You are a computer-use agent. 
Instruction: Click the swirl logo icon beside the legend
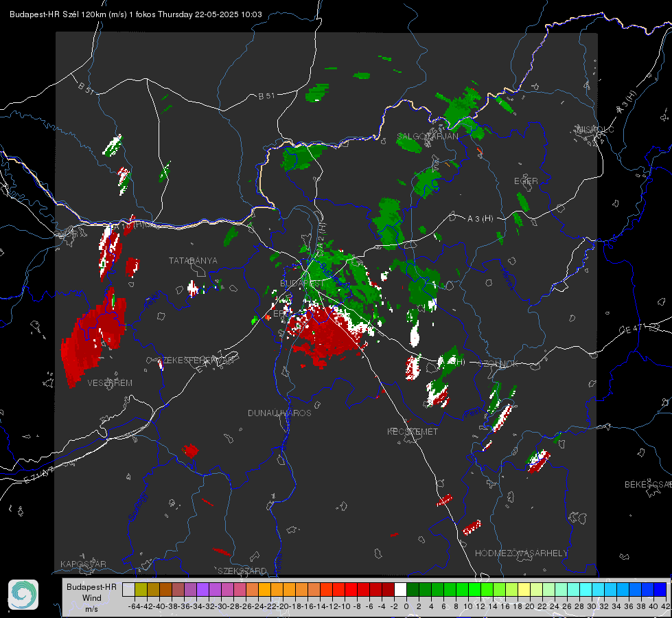[23, 595]
